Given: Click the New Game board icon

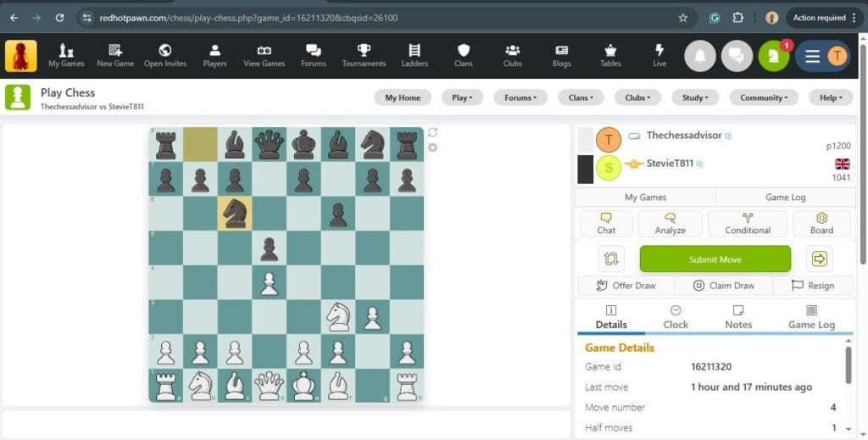Looking at the screenshot, I should (x=115, y=56).
